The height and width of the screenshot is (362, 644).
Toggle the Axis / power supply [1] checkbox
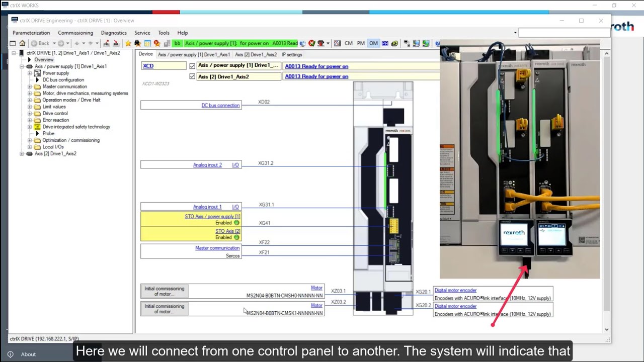pos(192,66)
